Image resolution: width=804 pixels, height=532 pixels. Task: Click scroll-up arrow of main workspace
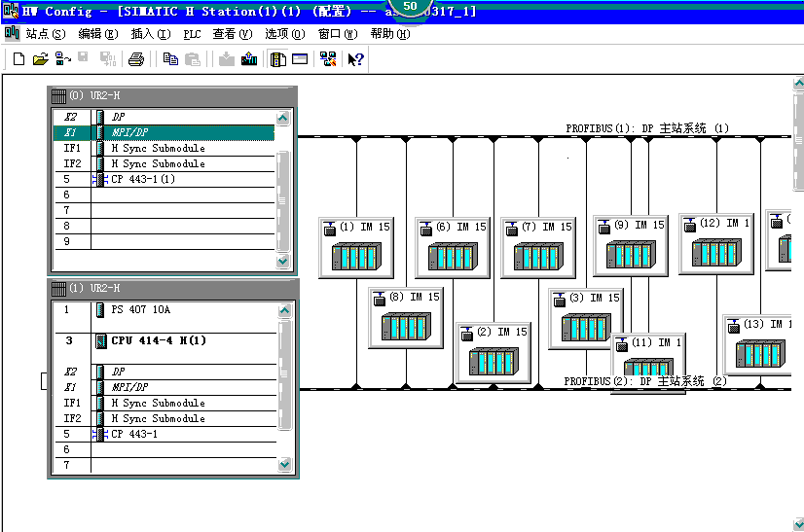[798, 83]
